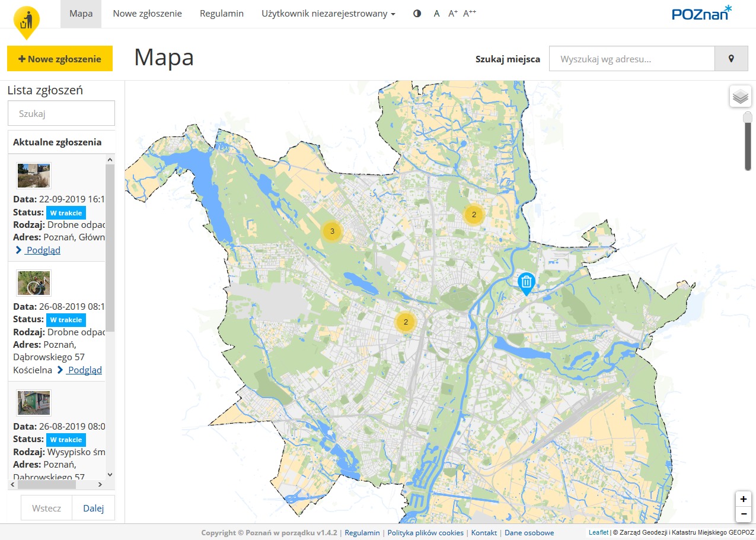Screen dimensions: 756x540
Task: Open the cluster marker showing 3 reports
Action: (x=332, y=231)
